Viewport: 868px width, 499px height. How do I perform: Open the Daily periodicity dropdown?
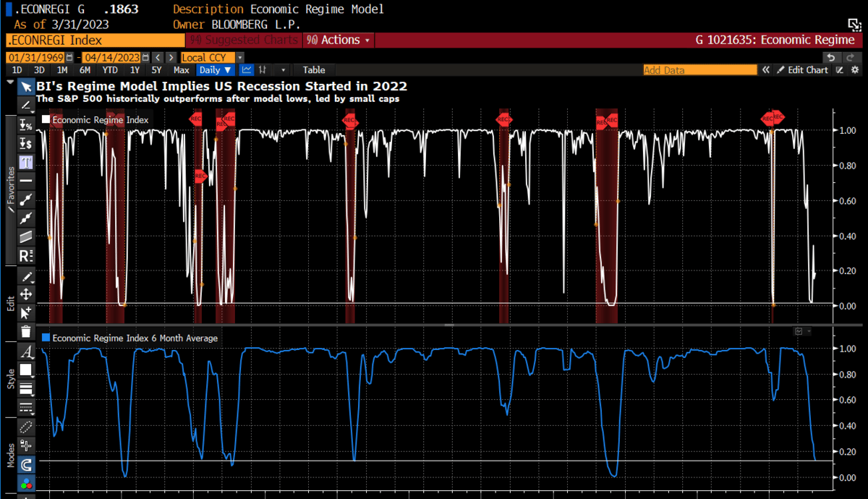pyautogui.click(x=216, y=70)
